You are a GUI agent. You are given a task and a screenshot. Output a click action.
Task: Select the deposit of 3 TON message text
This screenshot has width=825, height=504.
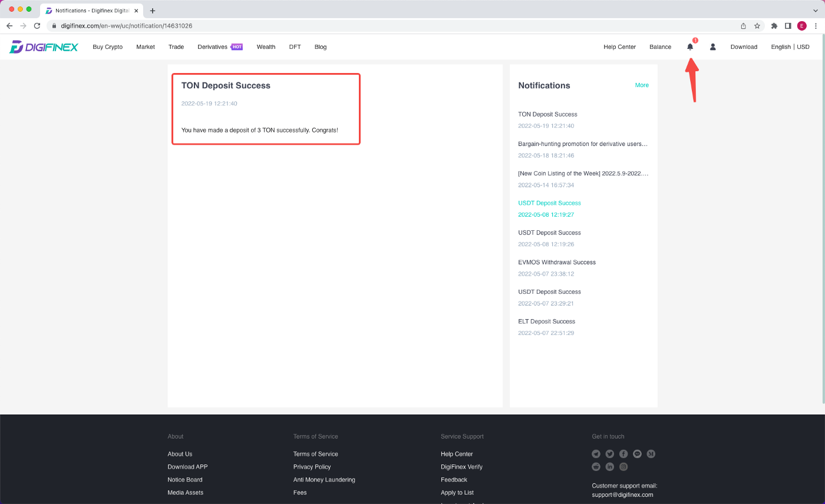pyautogui.click(x=260, y=130)
